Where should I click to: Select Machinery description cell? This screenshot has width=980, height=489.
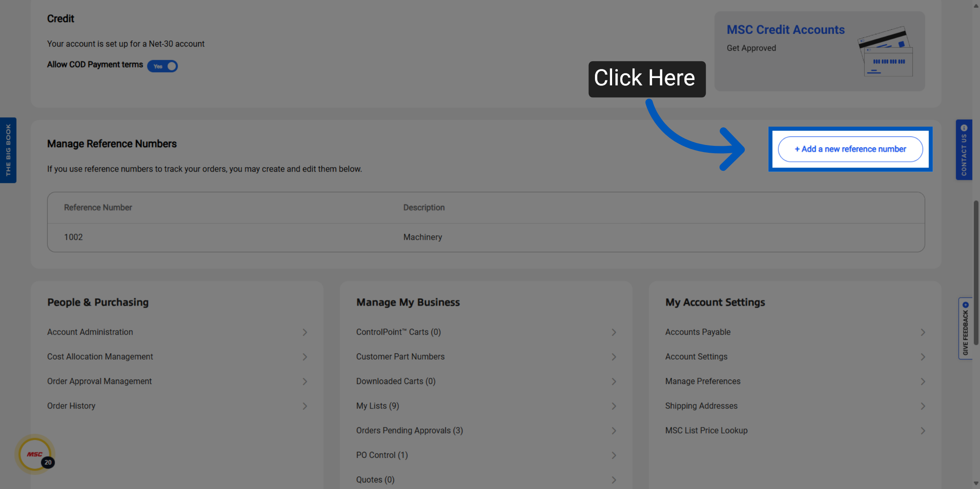click(423, 237)
